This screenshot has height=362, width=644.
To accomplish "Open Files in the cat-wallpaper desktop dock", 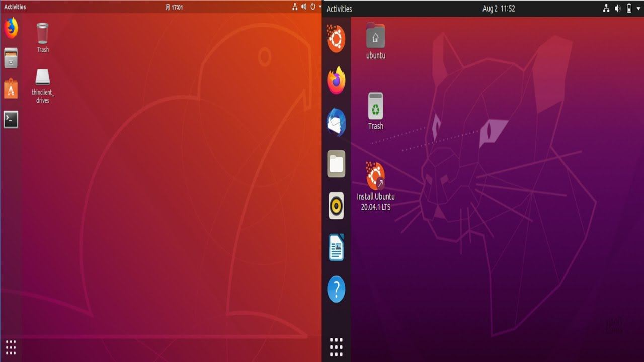I will pos(336,164).
